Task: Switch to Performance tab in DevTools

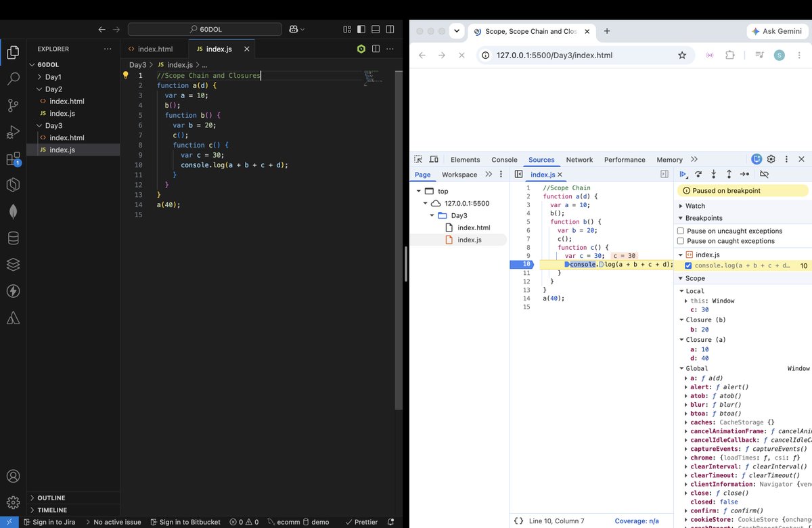Action: click(625, 160)
